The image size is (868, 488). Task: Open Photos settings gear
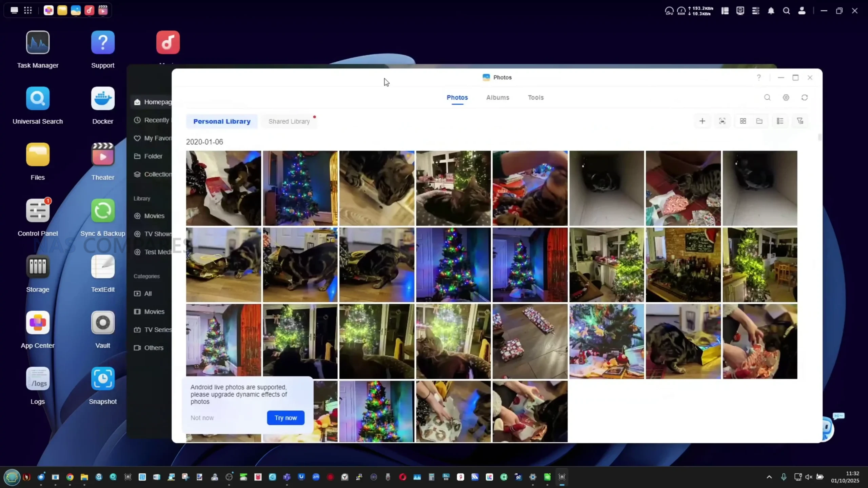[x=786, y=98]
